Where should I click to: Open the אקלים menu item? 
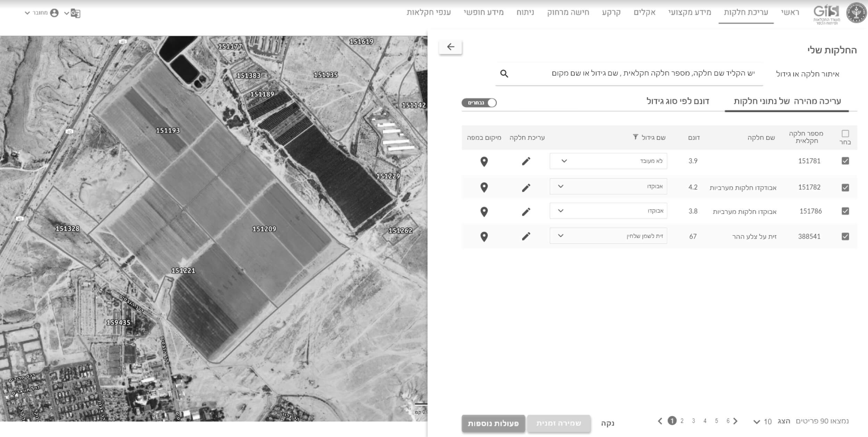click(x=644, y=13)
